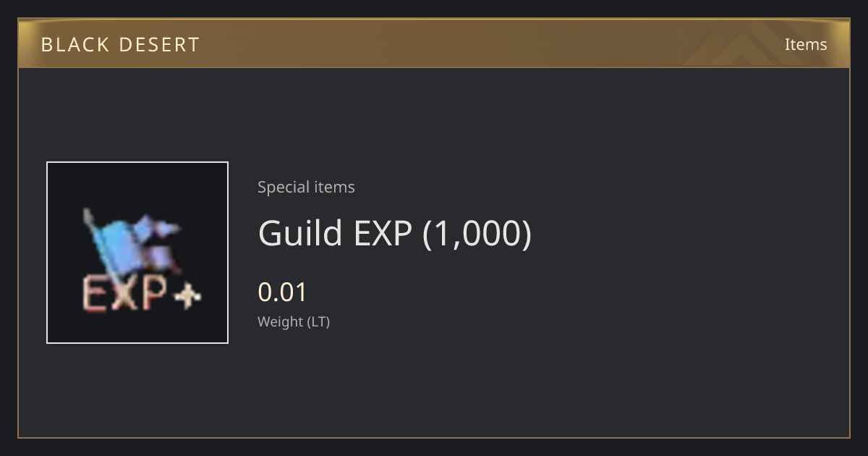Click the plus sparkle in item icon

pos(188,295)
